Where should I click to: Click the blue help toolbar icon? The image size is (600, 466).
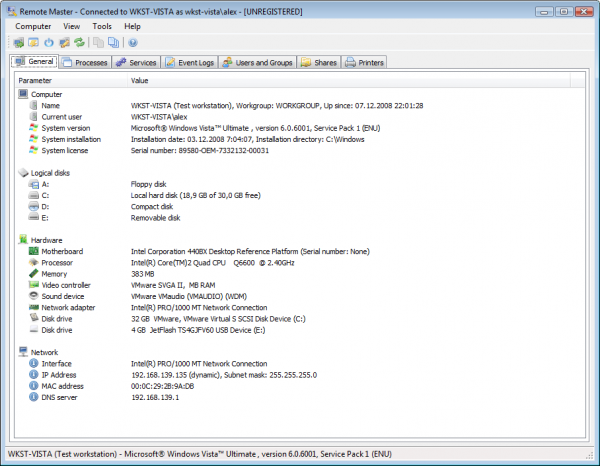point(132,43)
